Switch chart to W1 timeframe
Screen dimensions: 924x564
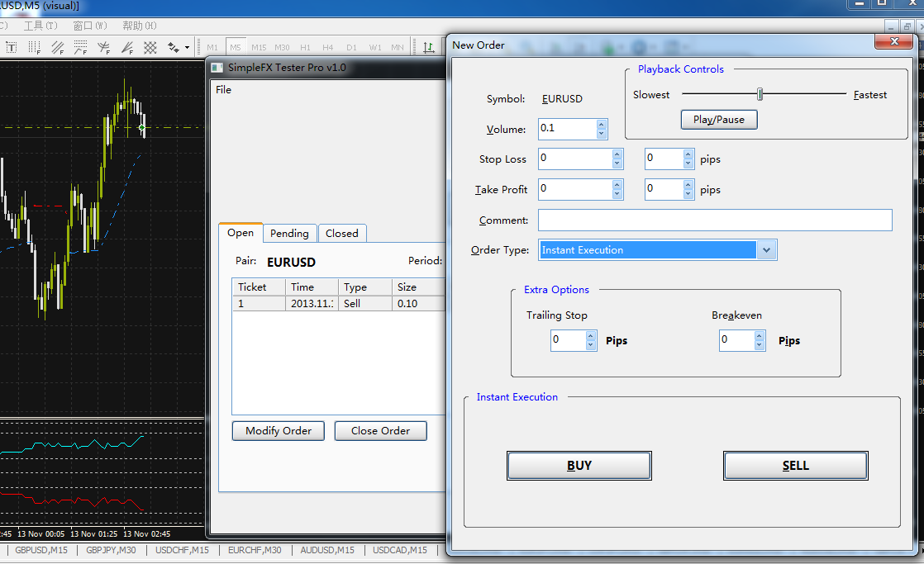(x=375, y=48)
